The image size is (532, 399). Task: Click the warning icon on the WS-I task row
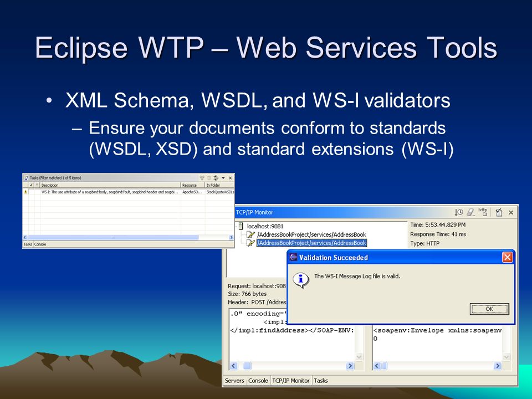25,192
